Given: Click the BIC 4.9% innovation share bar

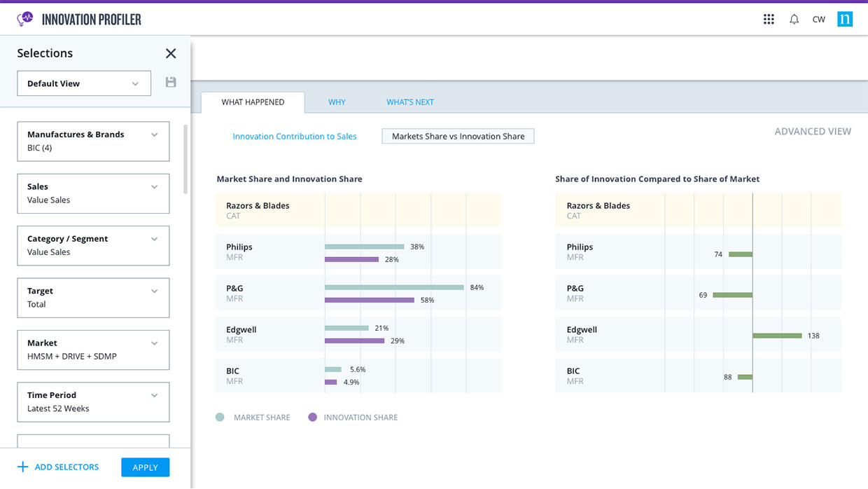Looking at the screenshot, I should 330,383.
